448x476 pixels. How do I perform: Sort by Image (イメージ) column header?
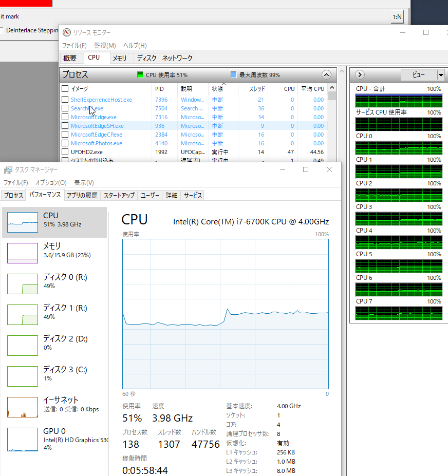(x=109, y=89)
